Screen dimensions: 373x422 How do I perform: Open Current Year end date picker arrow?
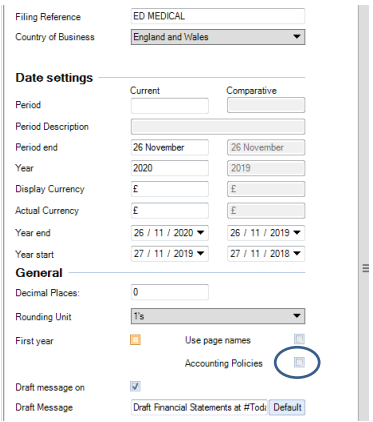coord(201,233)
